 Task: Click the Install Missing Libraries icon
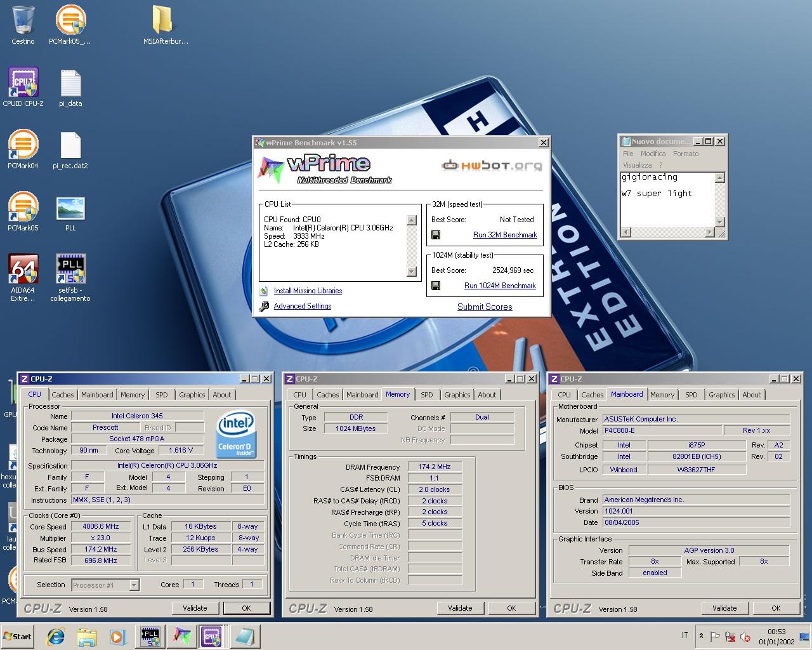tap(263, 291)
